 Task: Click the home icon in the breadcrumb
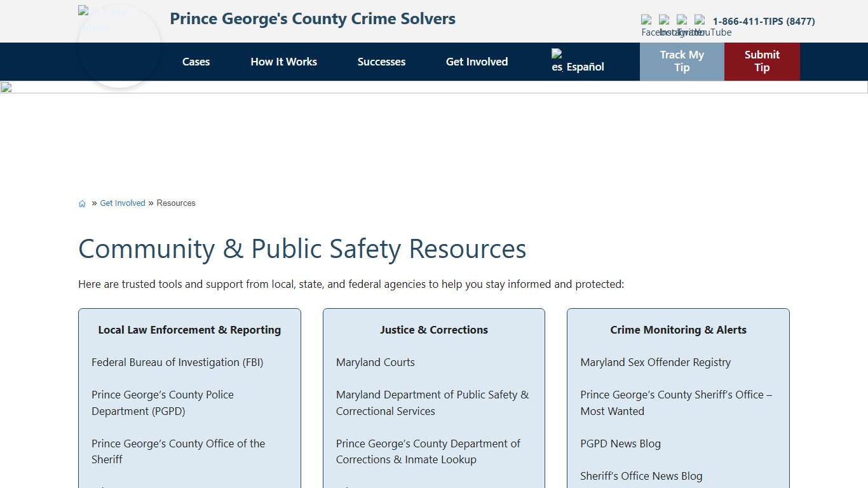tap(82, 203)
